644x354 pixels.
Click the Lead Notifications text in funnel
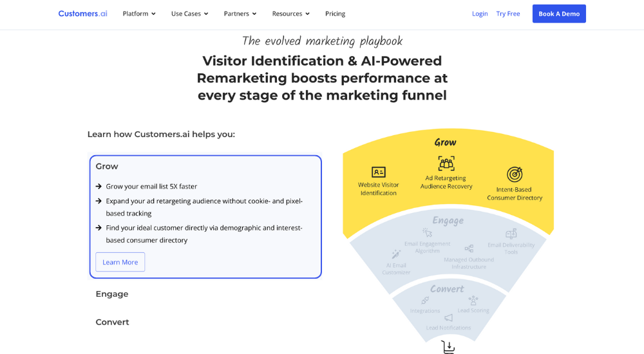(x=448, y=328)
